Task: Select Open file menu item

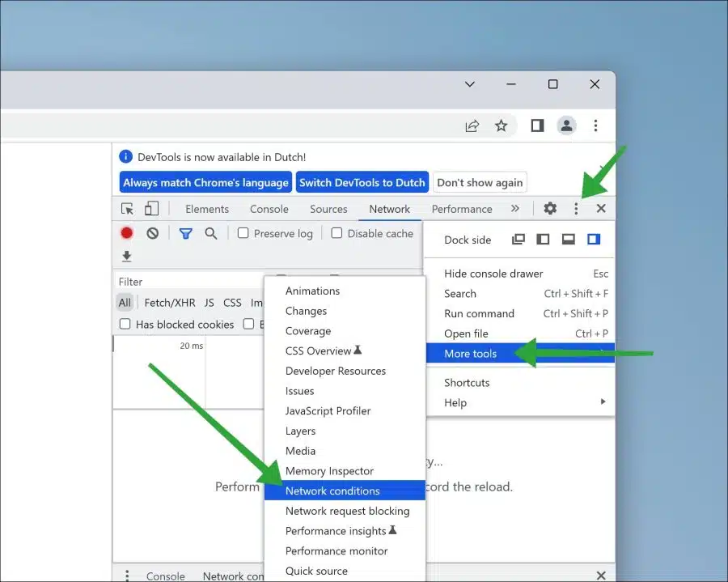Action: (520, 333)
